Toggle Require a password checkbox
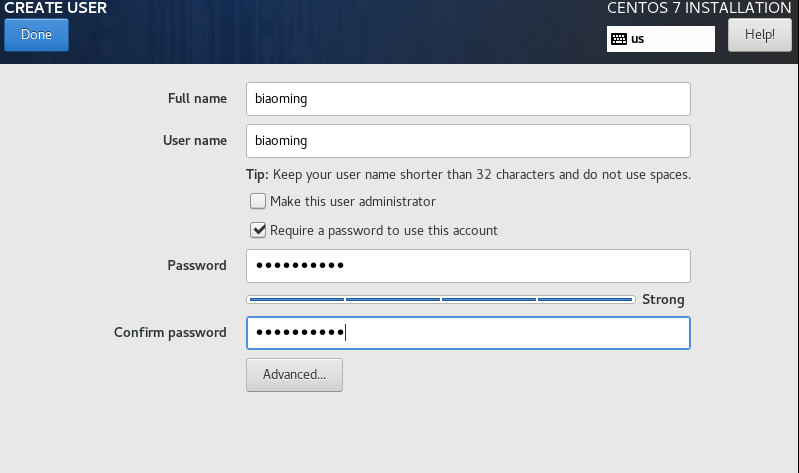 pos(258,230)
